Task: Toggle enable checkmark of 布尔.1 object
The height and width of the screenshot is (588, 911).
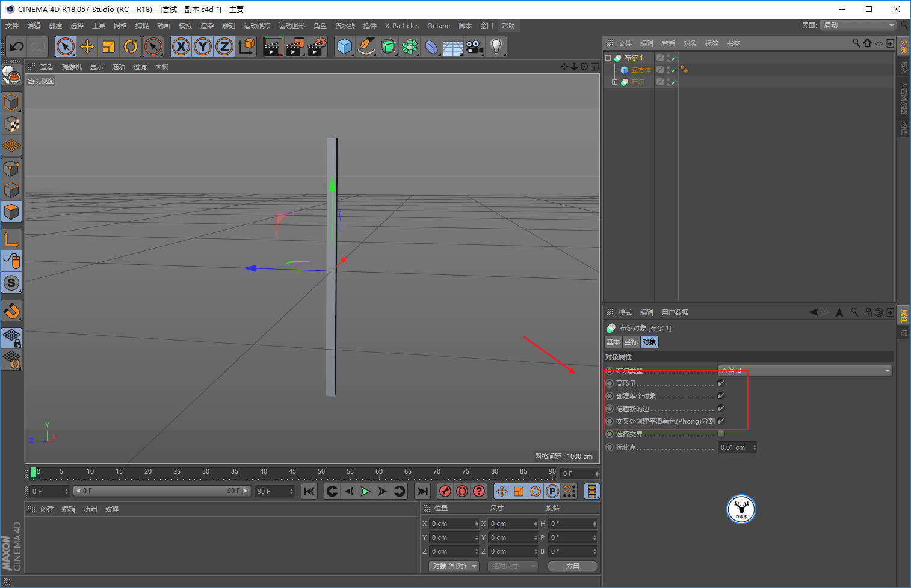Action: click(673, 58)
